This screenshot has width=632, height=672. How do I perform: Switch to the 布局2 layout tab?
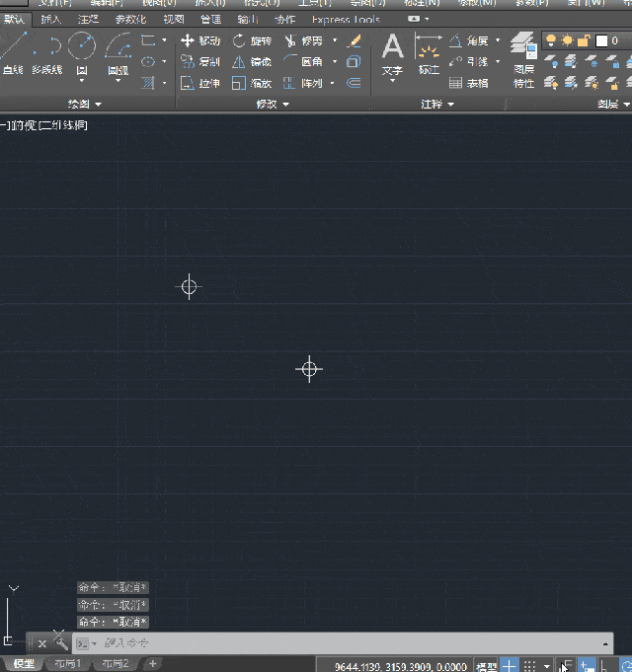tap(116, 664)
